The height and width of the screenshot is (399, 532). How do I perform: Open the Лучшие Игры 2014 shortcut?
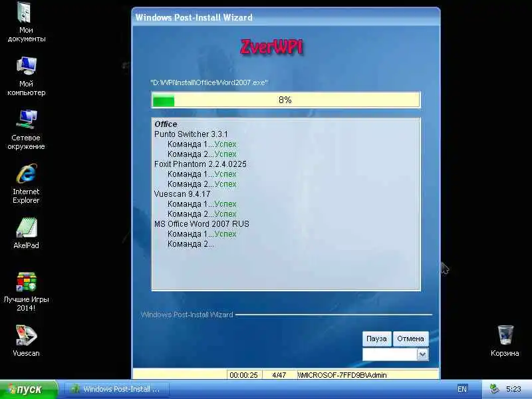point(26,292)
